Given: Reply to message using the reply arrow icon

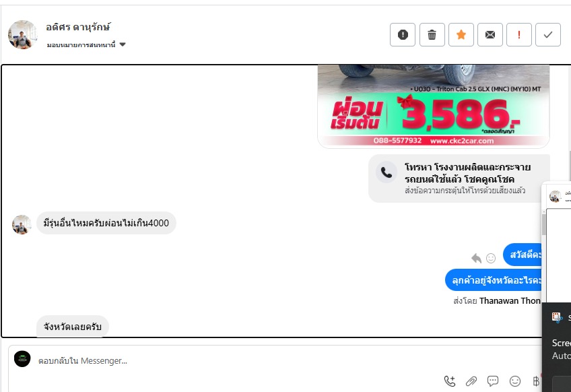Looking at the screenshot, I should [476, 258].
